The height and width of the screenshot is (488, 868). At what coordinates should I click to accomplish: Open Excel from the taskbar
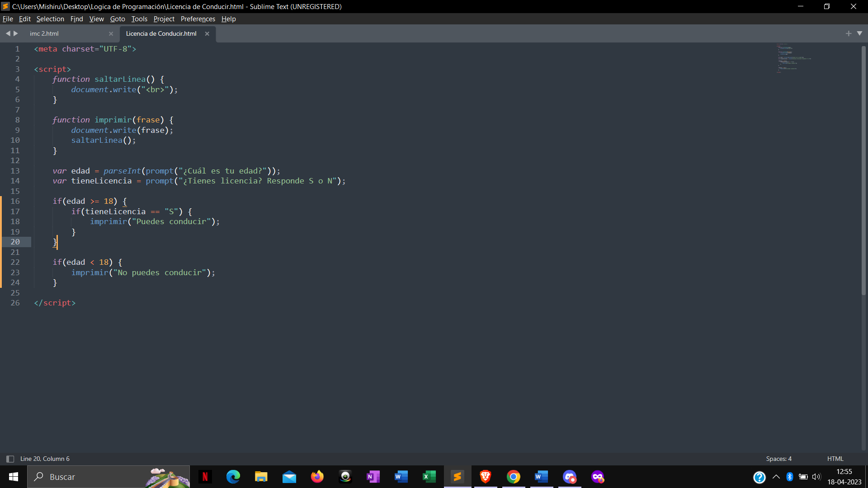[429, 477]
